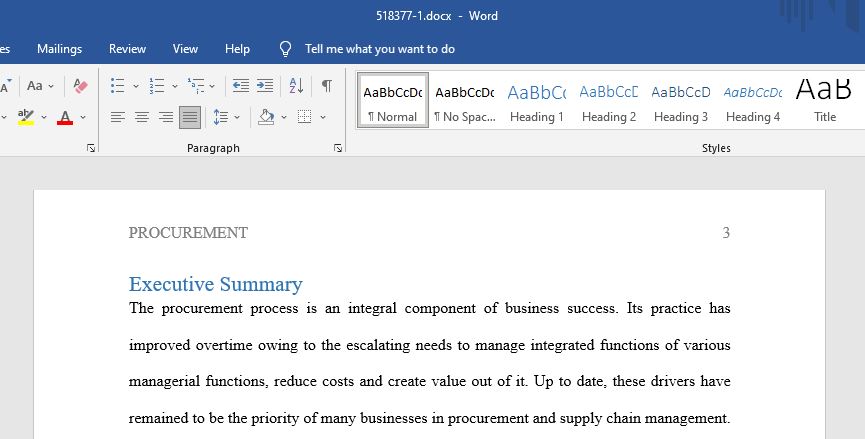The width and height of the screenshot is (865, 439).
Task: Click the Line and Paragraph Spacing icon
Action: point(221,117)
